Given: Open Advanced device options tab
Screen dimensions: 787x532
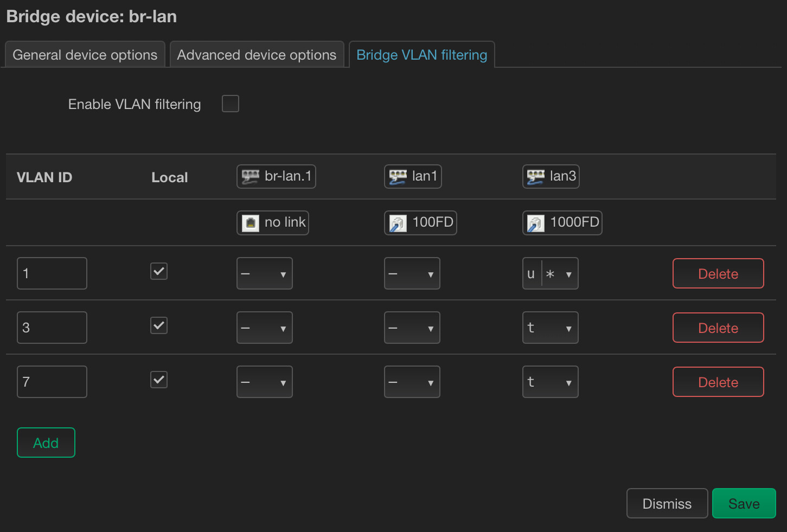Looking at the screenshot, I should (x=257, y=55).
